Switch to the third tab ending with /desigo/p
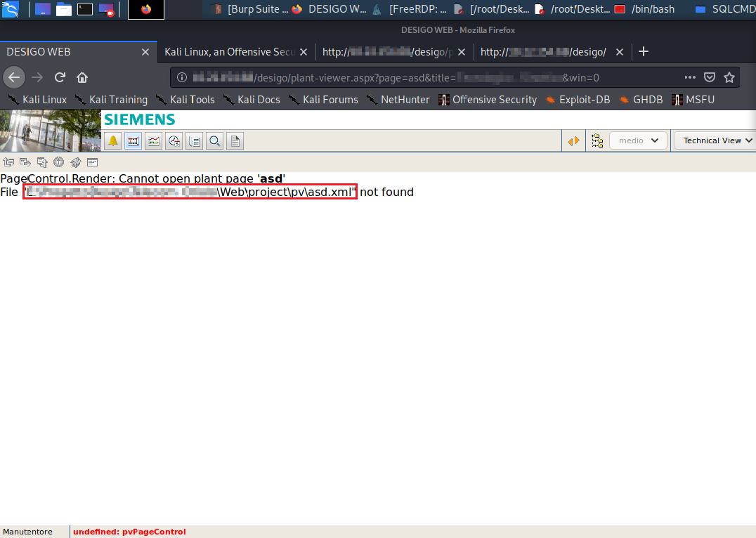 [388, 52]
